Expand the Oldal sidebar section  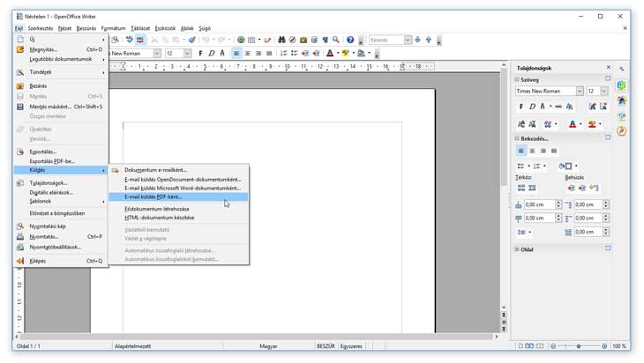tap(517, 249)
